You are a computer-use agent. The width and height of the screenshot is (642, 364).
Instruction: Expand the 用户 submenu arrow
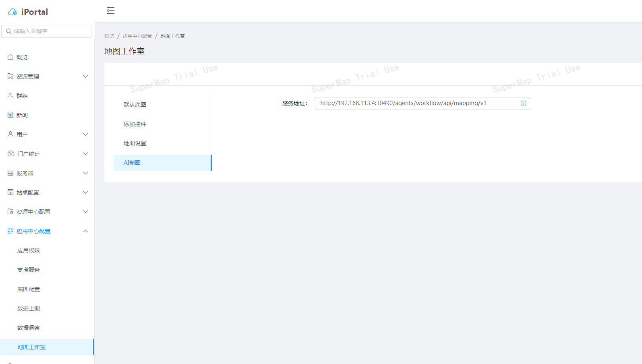[x=85, y=134]
